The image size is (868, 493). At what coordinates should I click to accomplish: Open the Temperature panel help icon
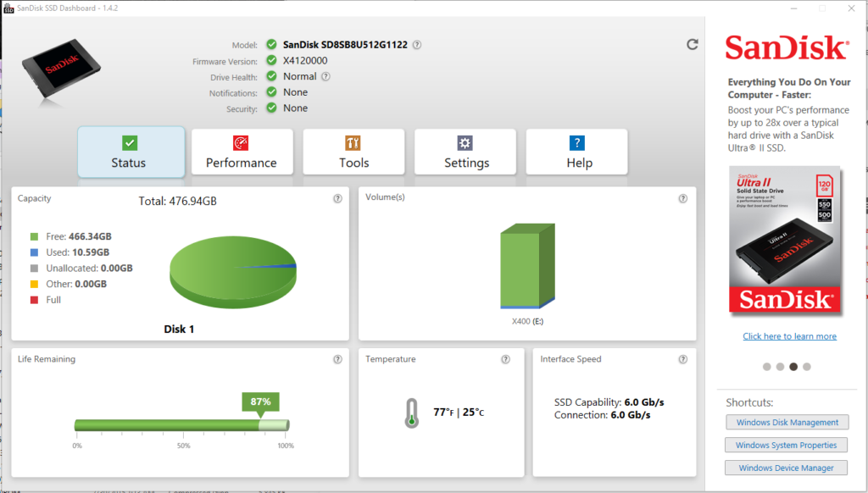[x=505, y=359]
